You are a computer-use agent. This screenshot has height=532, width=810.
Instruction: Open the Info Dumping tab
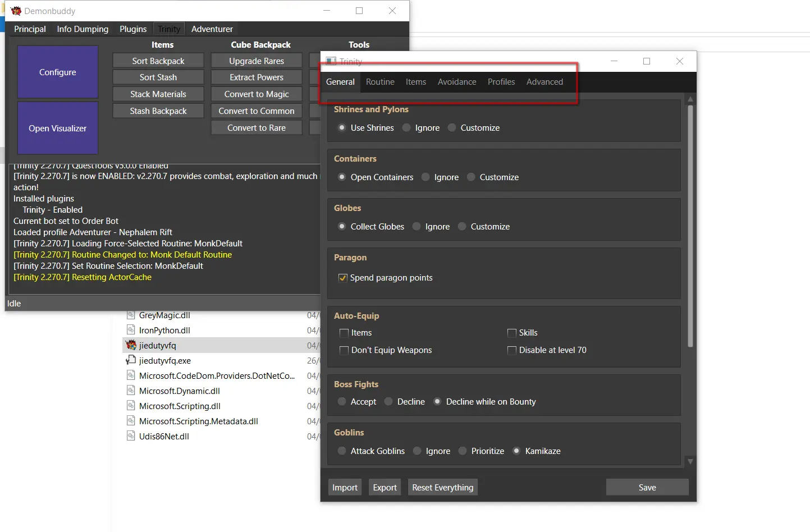click(x=83, y=29)
